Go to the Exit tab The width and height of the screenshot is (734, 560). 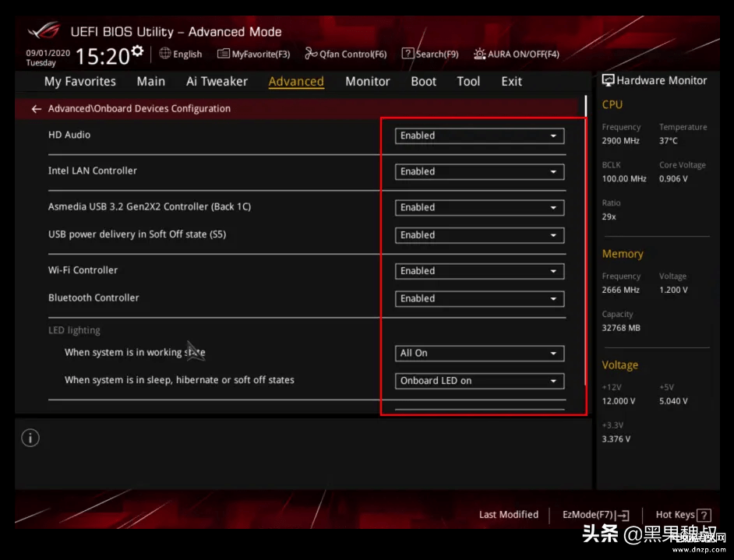[512, 82]
